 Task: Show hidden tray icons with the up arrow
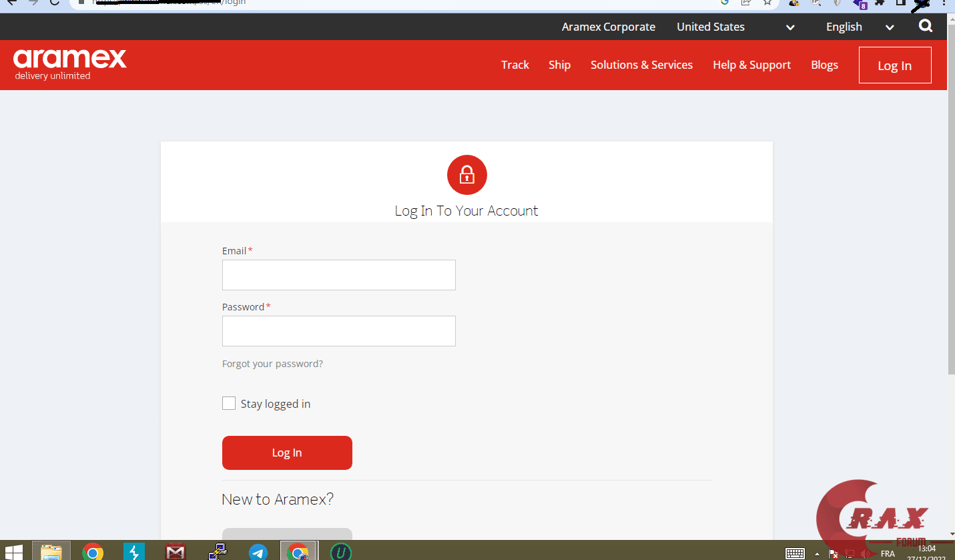click(817, 554)
